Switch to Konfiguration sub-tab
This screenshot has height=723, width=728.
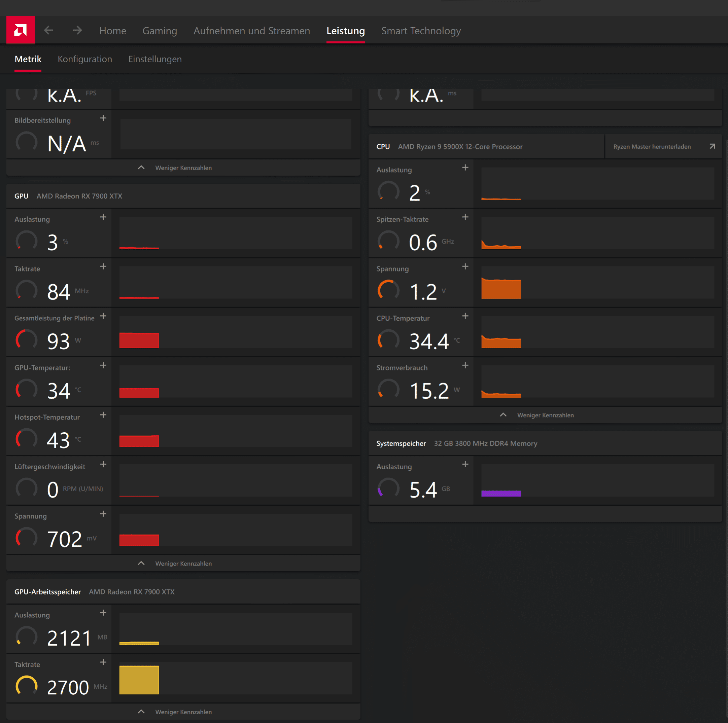pos(85,59)
